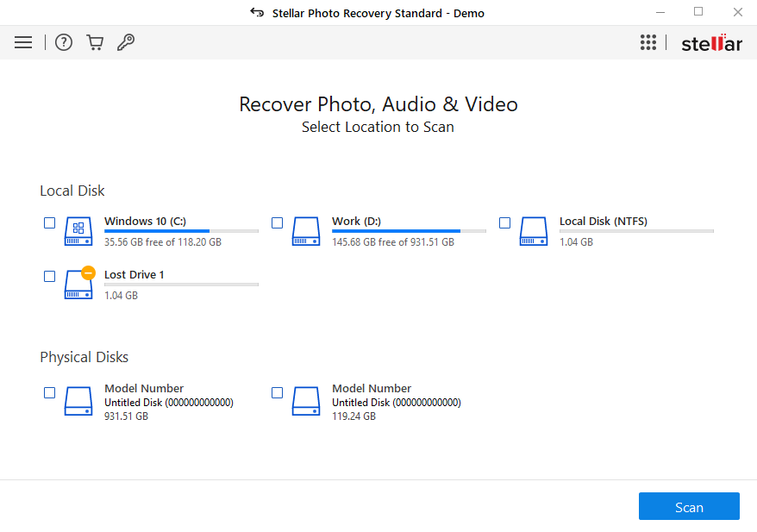Viewport: 757px width, 532px height.
Task: Tick the Lost Drive 1 checkbox
Action: tap(49, 276)
